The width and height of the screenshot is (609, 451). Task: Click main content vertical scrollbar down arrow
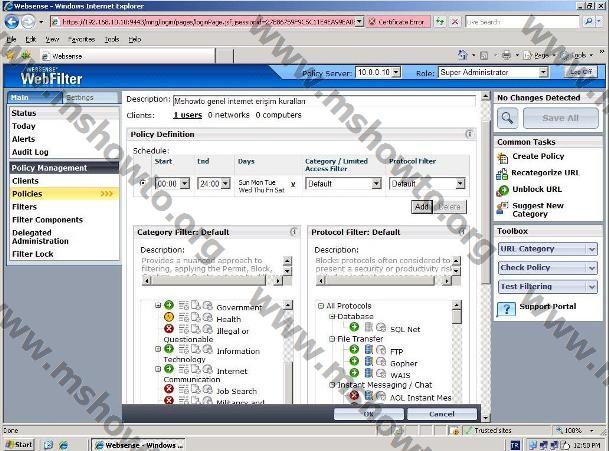(x=485, y=418)
